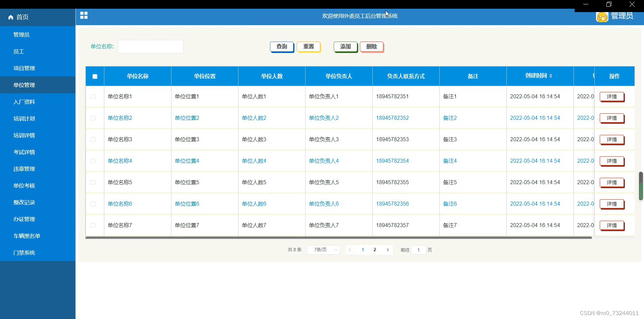
Task: Open 详情 for 单位名称5
Action: coord(612,182)
